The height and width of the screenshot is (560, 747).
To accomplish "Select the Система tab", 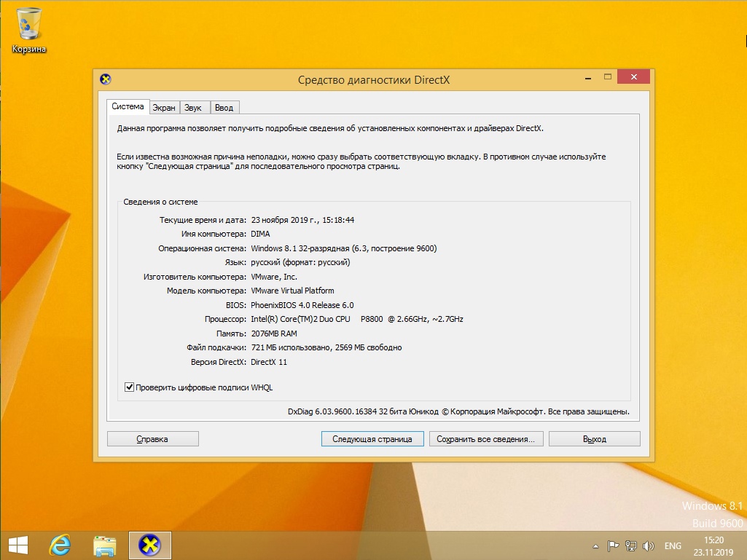I will [x=128, y=106].
